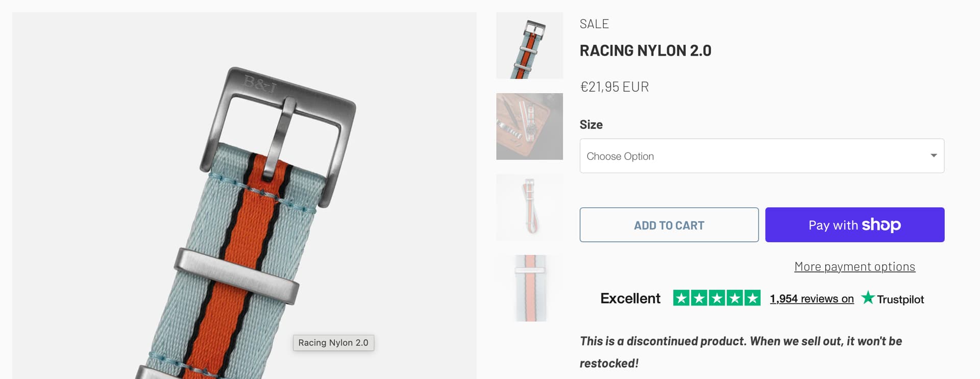This screenshot has width=980, height=379.
Task: Open the thumbnail showing tools on orange tray
Action: (x=529, y=126)
